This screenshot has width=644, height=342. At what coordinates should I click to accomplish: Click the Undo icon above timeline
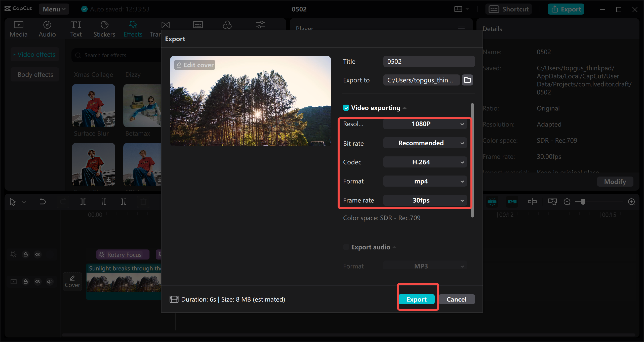[42, 201]
